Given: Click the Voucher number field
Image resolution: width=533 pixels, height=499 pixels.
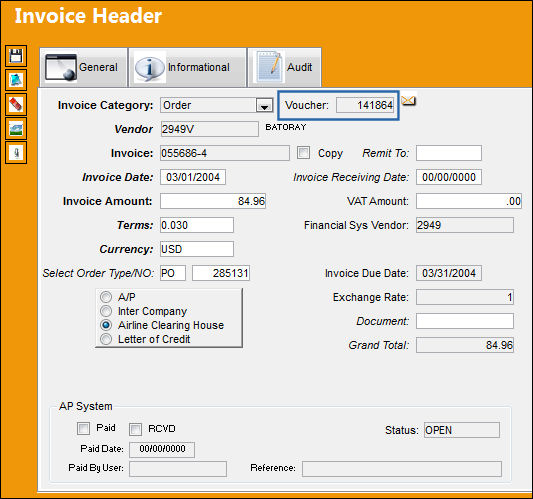Looking at the screenshot, I should click(365, 105).
